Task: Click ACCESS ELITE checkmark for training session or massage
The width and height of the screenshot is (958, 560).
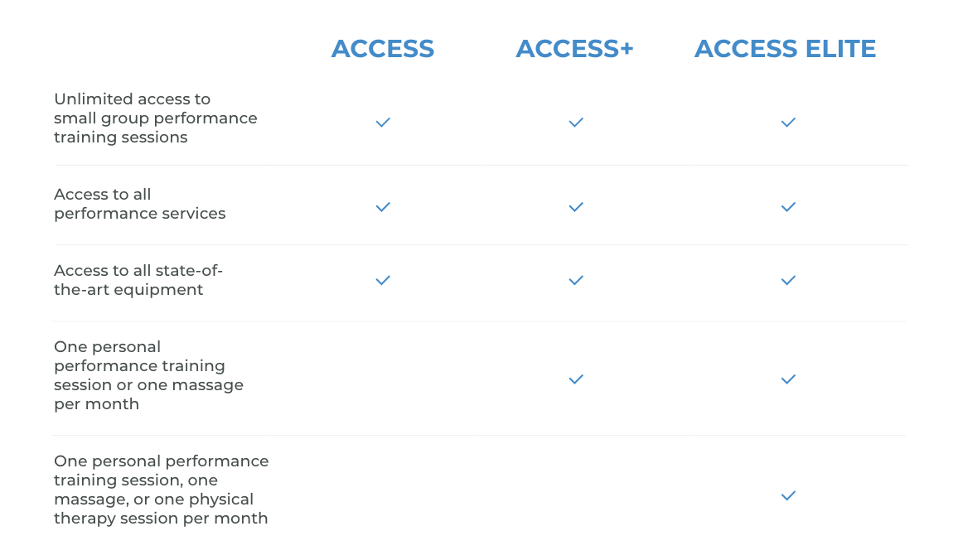Action: pos(788,379)
